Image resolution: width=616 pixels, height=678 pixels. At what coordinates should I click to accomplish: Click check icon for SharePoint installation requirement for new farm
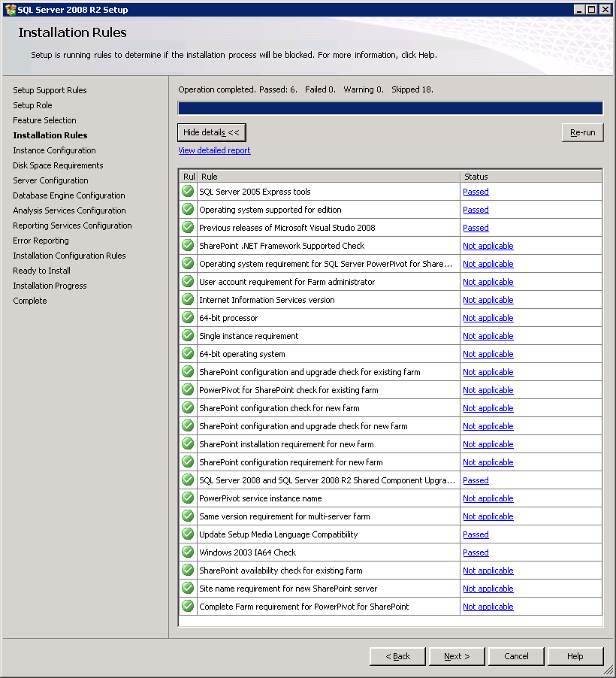click(x=188, y=444)
